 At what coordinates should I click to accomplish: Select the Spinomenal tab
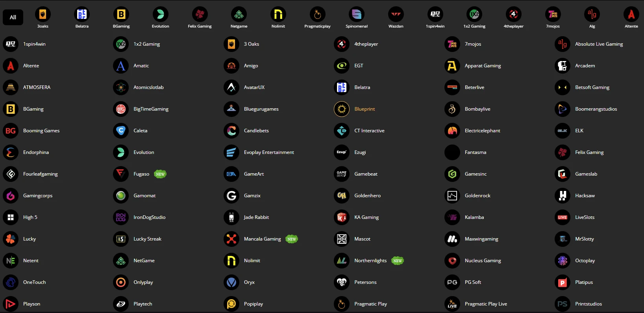pyautogui.click(x=357, y=18)
